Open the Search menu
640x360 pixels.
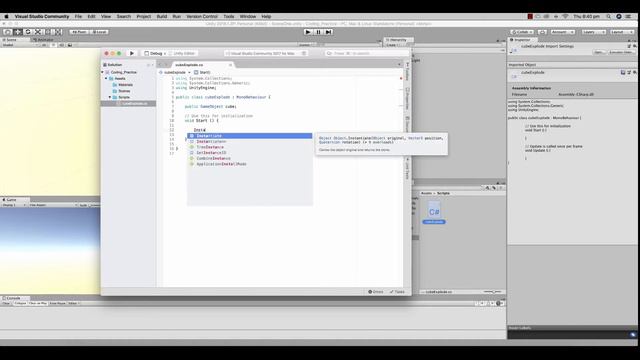pyautogui.click(x=124, y=16)
